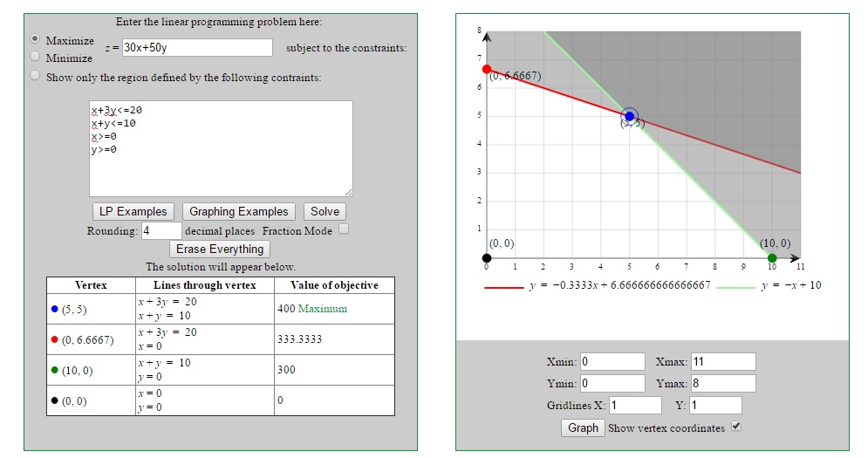
Task: Click the Solve button
Action: click(x=325, y=211)
